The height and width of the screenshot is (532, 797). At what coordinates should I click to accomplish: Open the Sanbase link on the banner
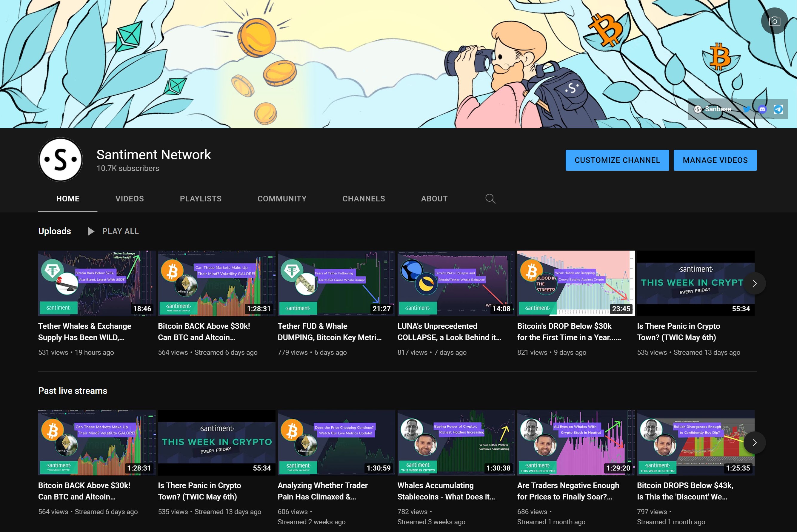[713, 109]
